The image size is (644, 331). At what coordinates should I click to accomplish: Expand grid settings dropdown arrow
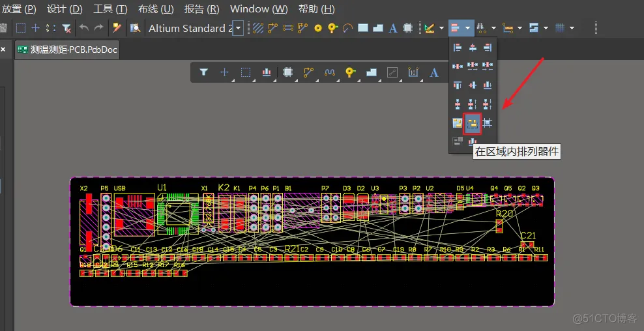[x=572, y=28]
